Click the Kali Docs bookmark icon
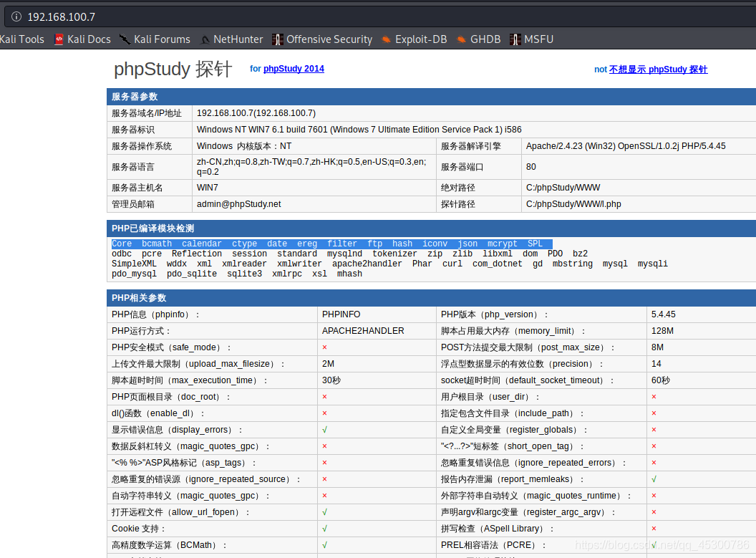Image resolution: width=756 pixels, height=558 pixels. click(x=59, y=39)
